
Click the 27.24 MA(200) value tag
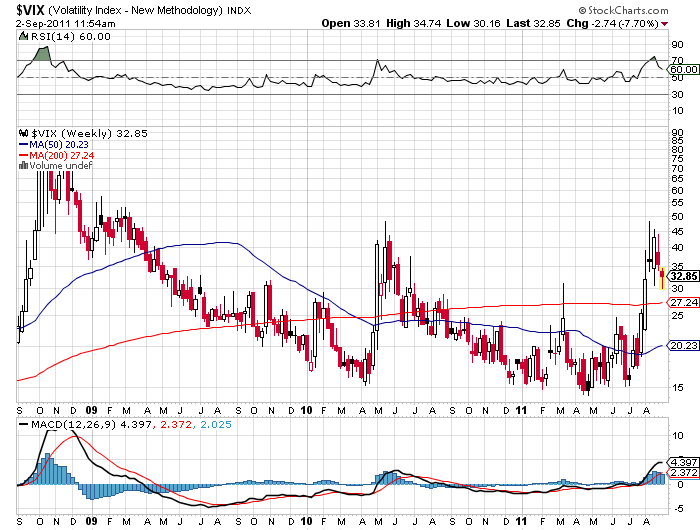pyautogui.click(x=683, y=303)
